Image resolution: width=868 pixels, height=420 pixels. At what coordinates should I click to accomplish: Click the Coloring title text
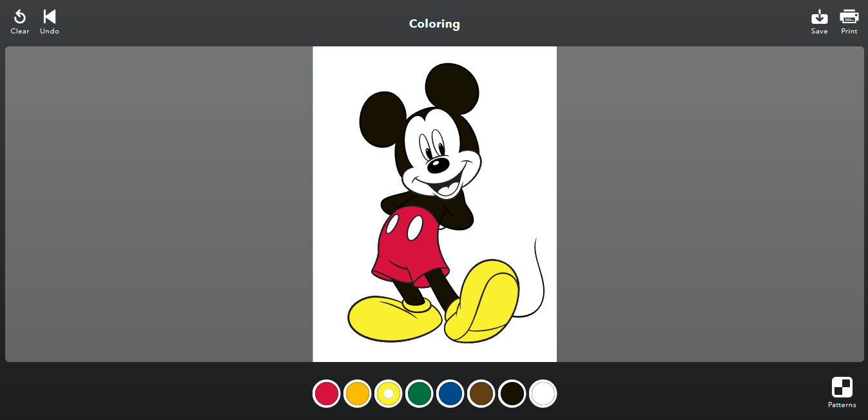tap(434, 24)
